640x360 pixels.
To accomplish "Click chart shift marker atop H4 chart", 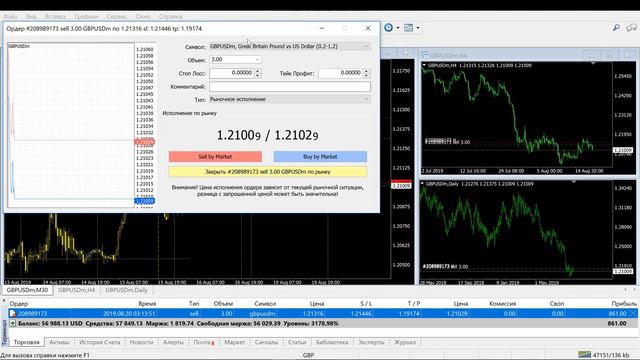I will [593, 63].
